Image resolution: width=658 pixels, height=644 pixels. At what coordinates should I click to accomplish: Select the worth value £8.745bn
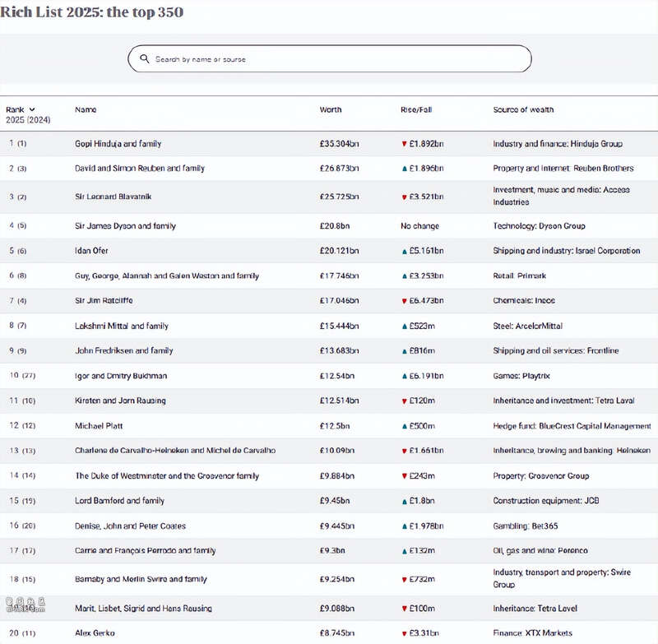pos(337,632)
